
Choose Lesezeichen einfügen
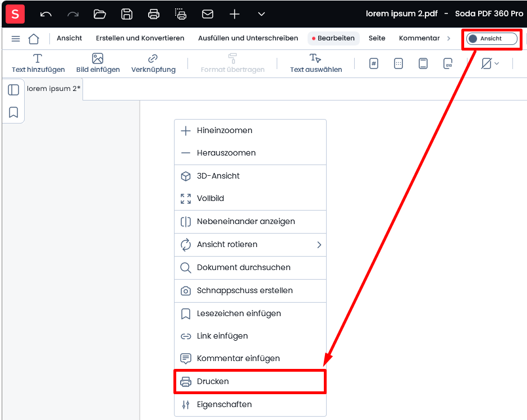point(250,314)
